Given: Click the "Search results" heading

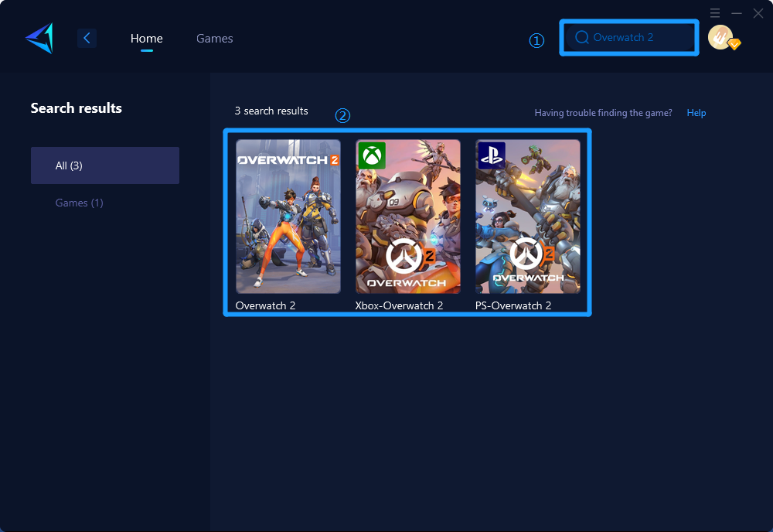Looking at the screenshot, I should click(76, 108).
